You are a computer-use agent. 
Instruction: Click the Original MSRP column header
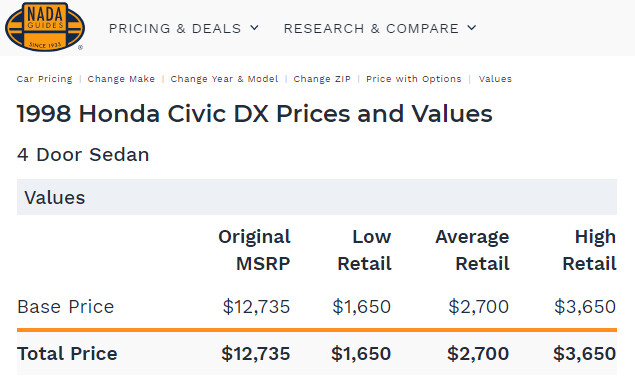pos(254,250)
